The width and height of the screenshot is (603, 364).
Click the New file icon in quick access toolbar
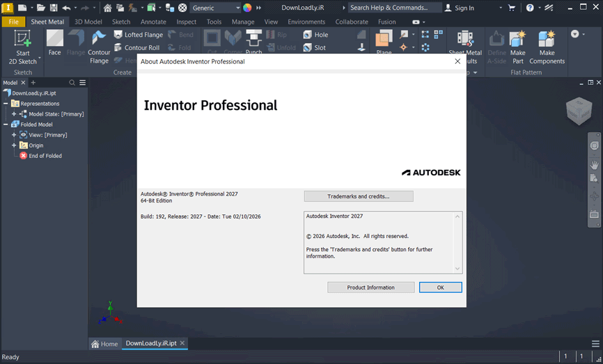click(22, 8)
